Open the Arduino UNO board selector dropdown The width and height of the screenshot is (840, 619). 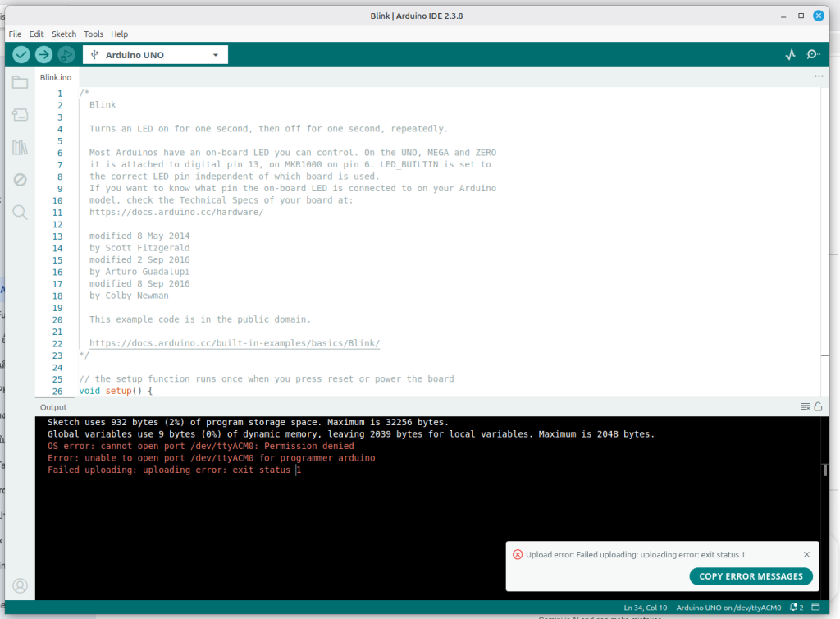click(x=155, y=55)
